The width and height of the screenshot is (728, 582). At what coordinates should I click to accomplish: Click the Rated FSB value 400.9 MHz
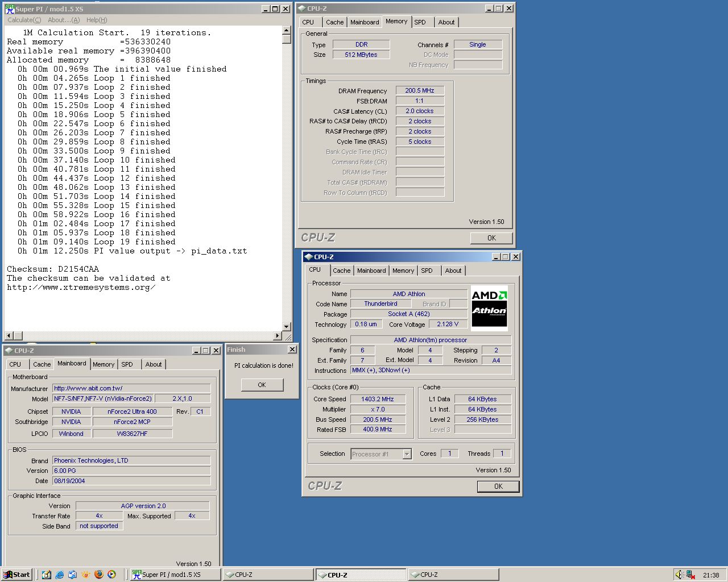[x=378, y=429]
